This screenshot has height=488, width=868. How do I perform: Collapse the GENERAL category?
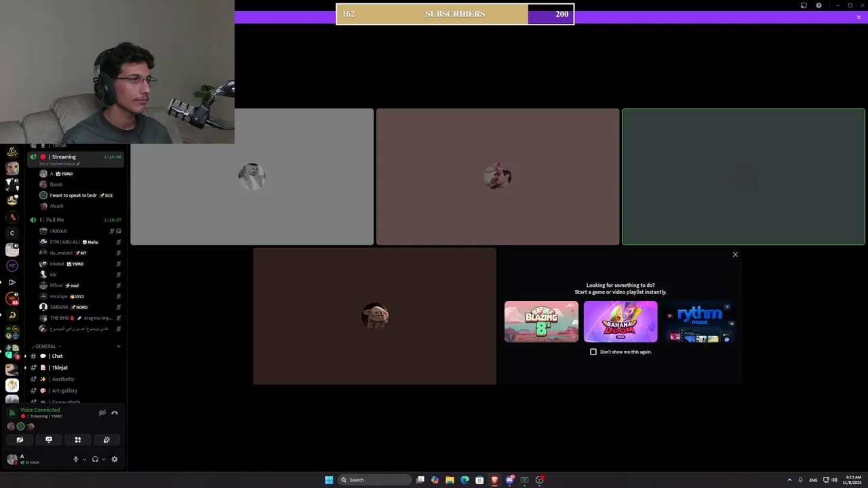point(46,346)
